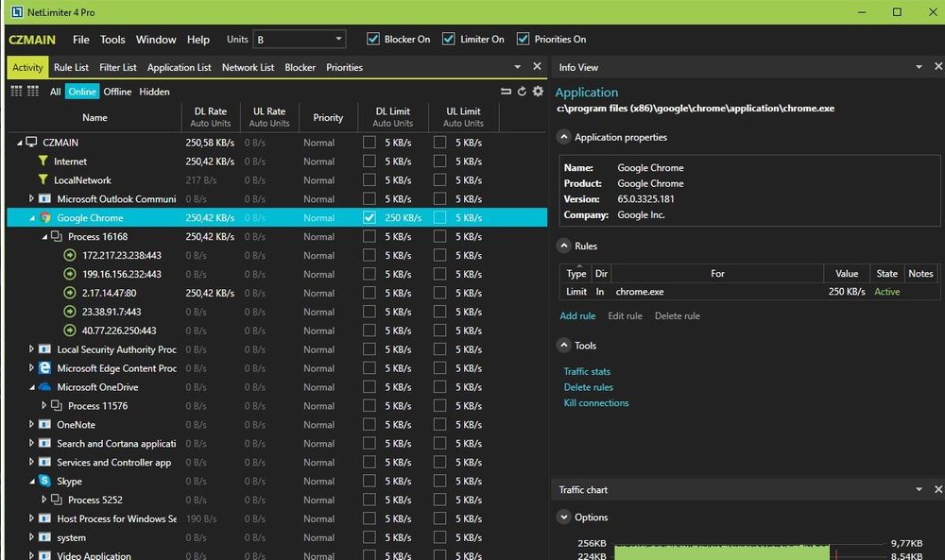Select the chrome.exe Limit rule row
This screenshot has width=945, height=560.
749,292
